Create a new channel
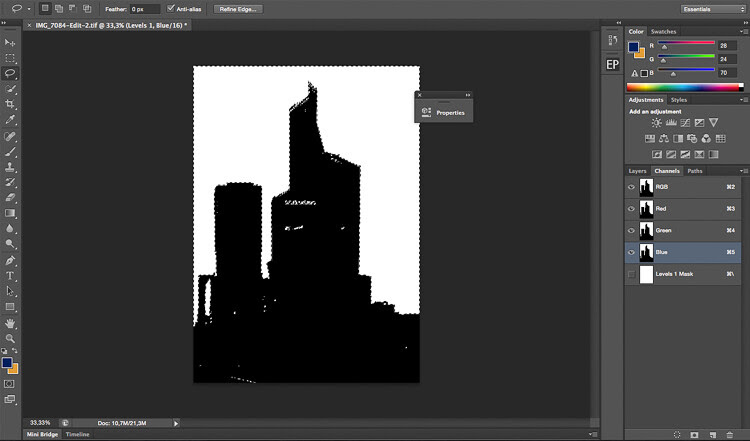 713,435
